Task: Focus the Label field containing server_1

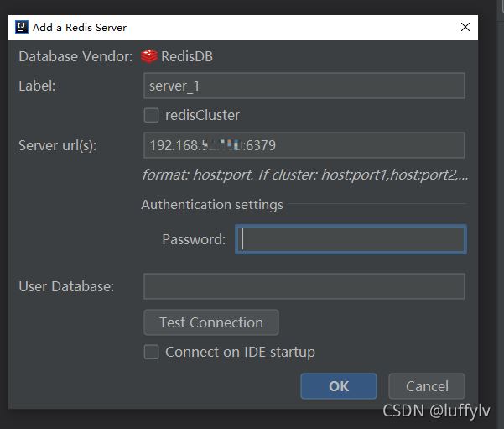Action: (304, 86)
